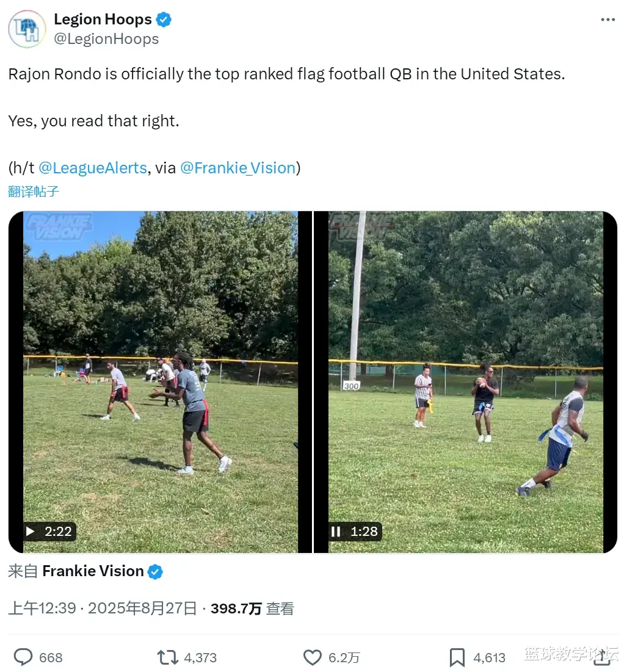Open the @LeagueAlerts mention link
This screenshot has width=627, height=672.
point(93,168)
